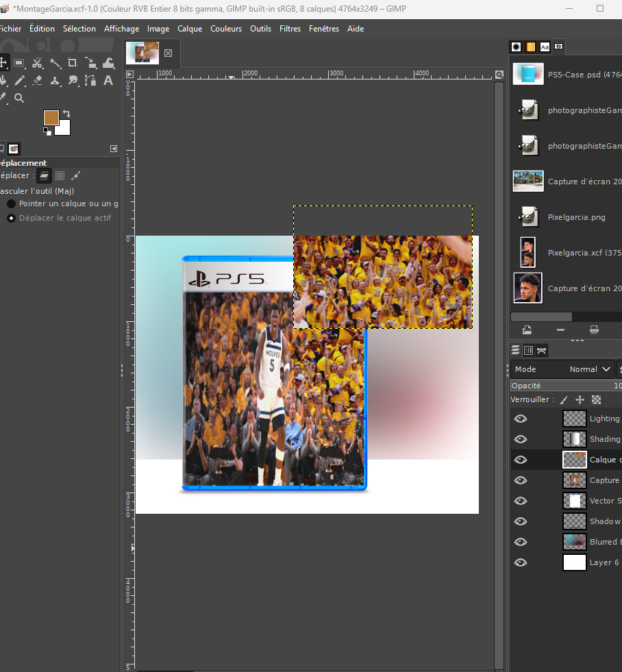Open the tool options panel configuration menu

point(114,149)
